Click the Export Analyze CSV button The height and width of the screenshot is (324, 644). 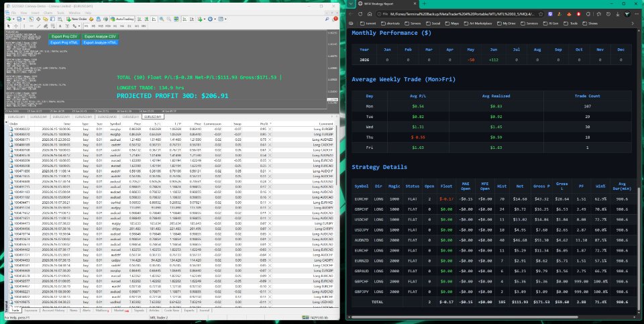(x=100, y=36)
